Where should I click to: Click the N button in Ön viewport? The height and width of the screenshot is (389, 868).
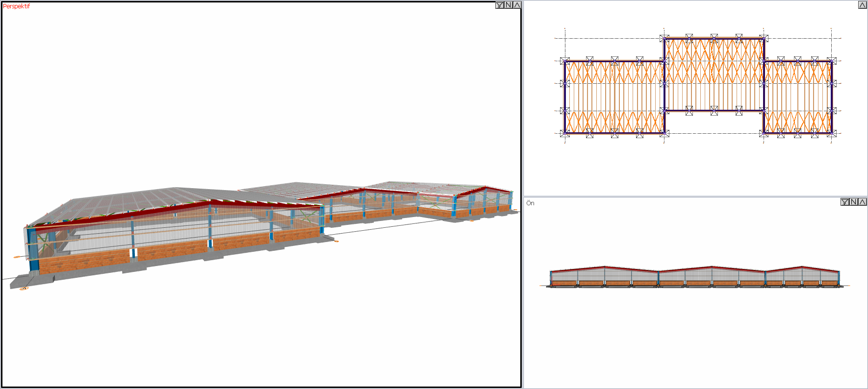854,202
